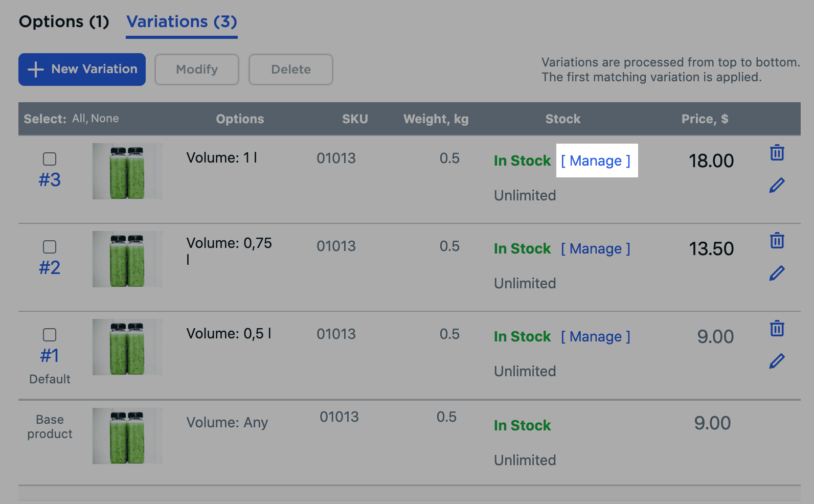
Task: Click trash icon for variation #2
Action: click(x=777, y=240)
